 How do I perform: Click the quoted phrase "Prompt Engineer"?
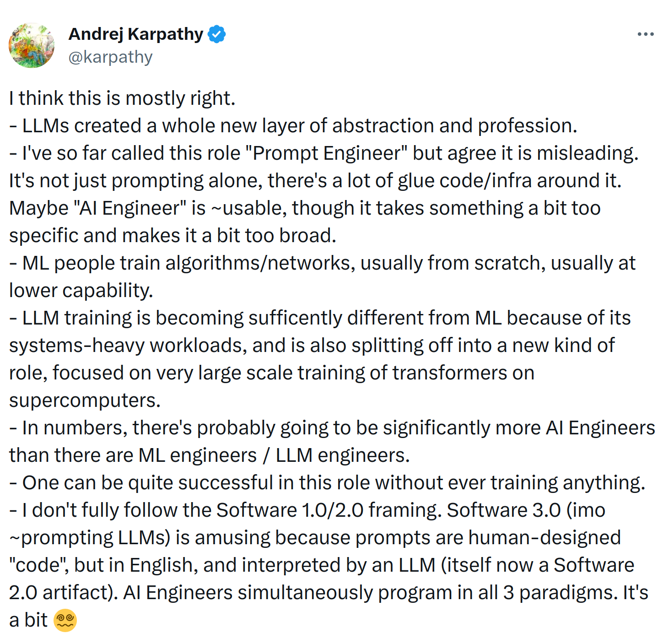point(326,153)
